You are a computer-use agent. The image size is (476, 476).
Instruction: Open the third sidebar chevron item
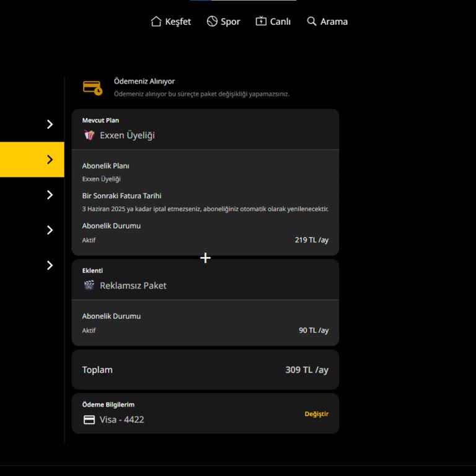50,195
